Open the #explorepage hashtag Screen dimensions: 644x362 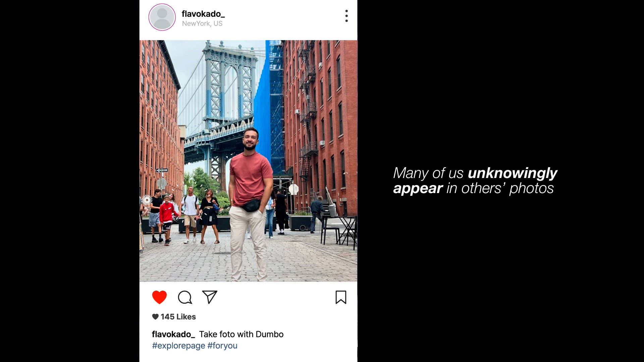point(178,346)
